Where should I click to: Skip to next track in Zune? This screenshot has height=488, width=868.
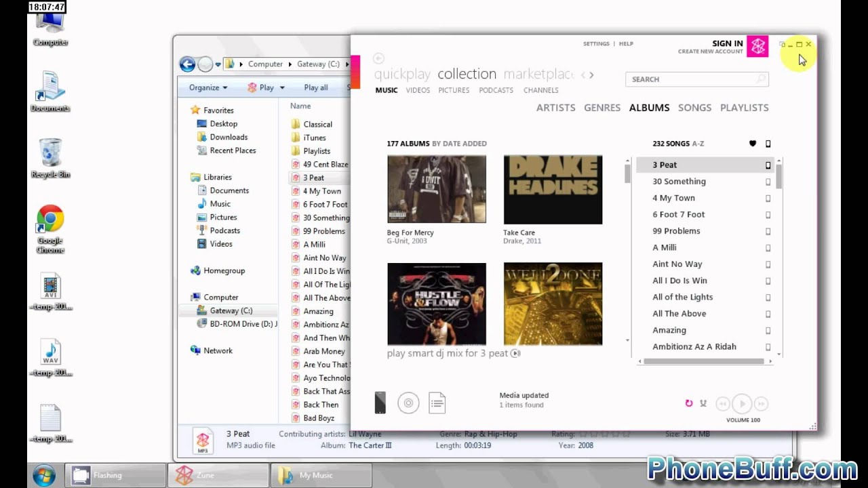point(761,404)
